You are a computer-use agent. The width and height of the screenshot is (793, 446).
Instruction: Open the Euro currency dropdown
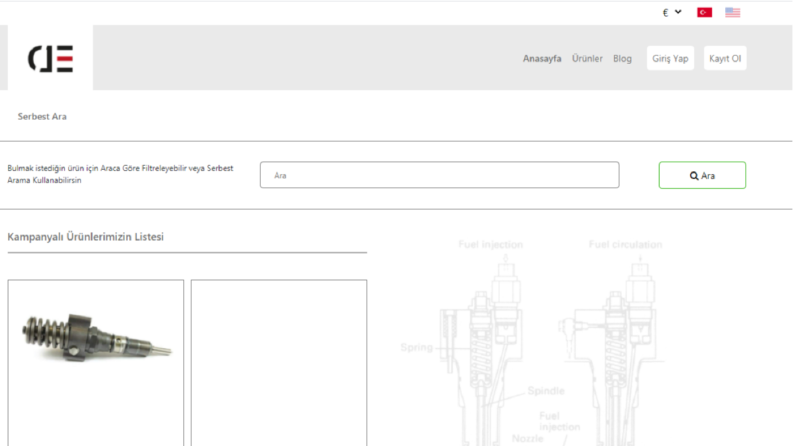coord(672,12)
